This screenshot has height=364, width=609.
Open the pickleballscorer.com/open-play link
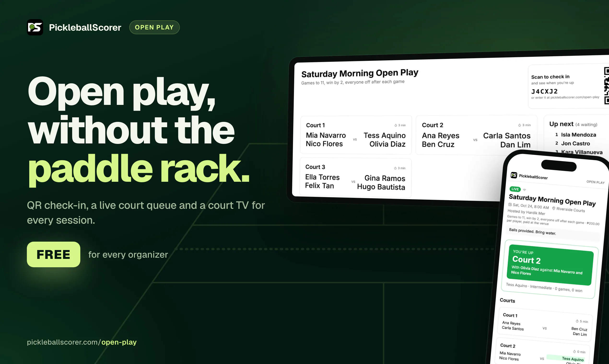[x=82, y=342]
